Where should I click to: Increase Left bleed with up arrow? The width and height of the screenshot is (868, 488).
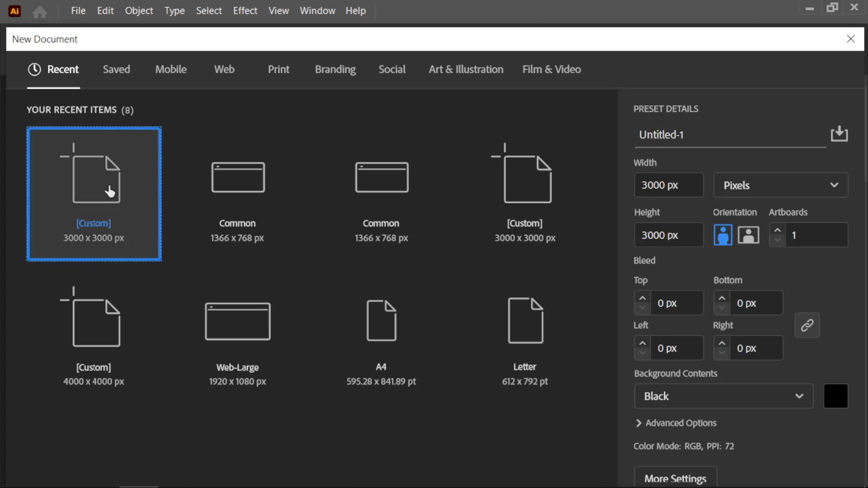[x=642, y=343]
